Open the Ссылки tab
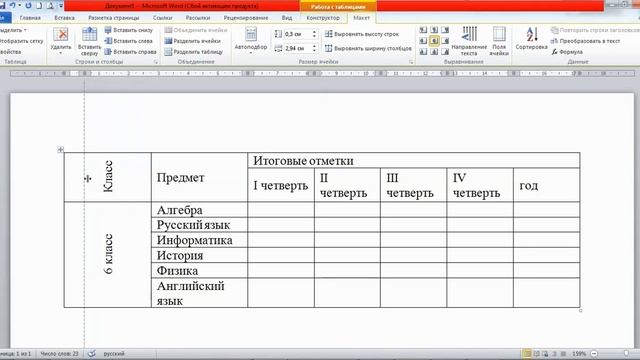The height and width of the screenshot is (360, 640). coord(162,18)
